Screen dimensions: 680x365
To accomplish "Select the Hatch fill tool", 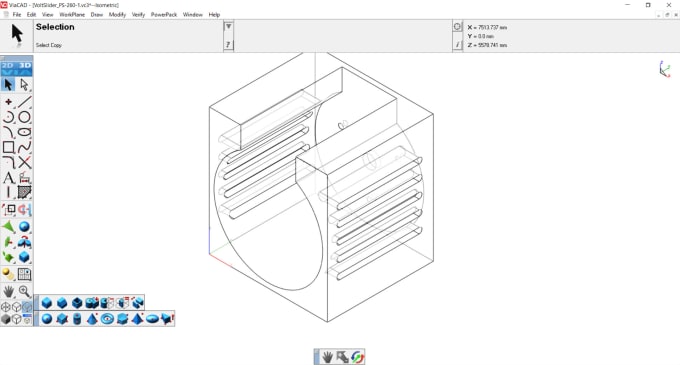I will pyautogui.click(x=24, y=192).
